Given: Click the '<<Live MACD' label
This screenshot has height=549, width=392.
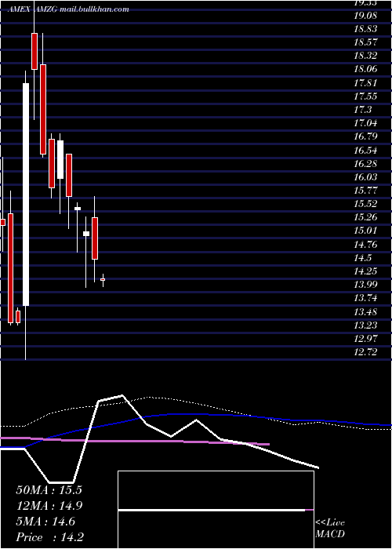Looking at the screenshot, I should pos(330,529).
